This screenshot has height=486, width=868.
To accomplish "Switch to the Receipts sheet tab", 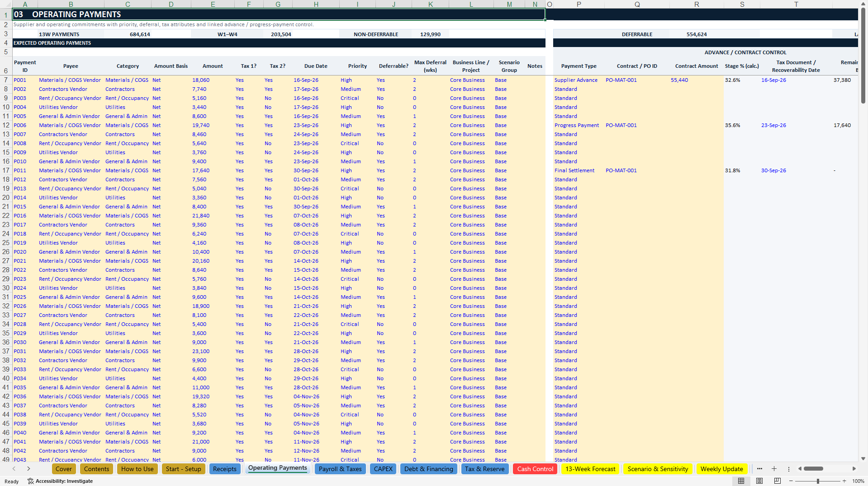I will coord(225,469).
